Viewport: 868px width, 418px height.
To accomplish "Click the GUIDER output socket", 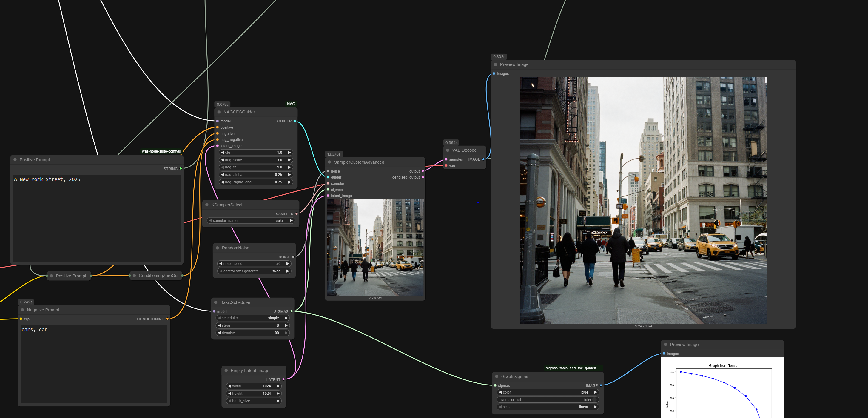I will pos(295,121).
